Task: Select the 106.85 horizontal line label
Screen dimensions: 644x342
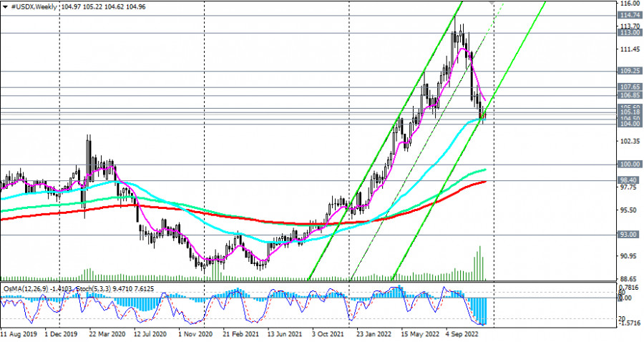Action: coord(629,96)
